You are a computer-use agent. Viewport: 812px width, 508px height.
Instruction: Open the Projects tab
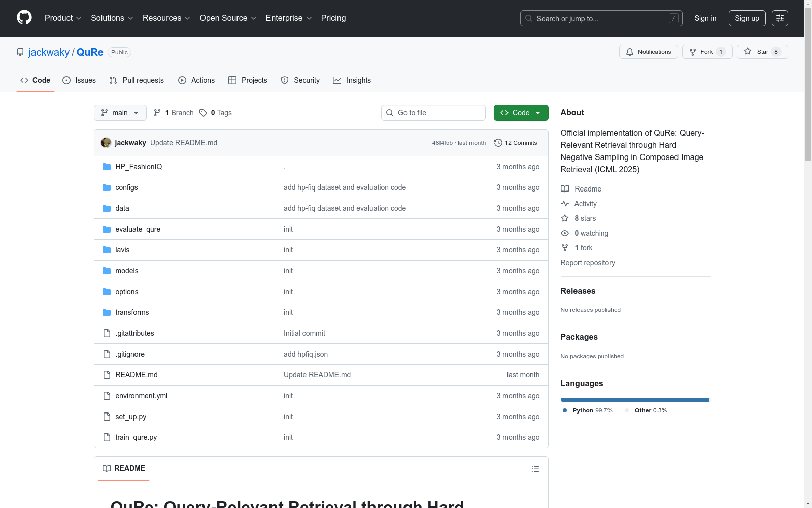[248, 80]
